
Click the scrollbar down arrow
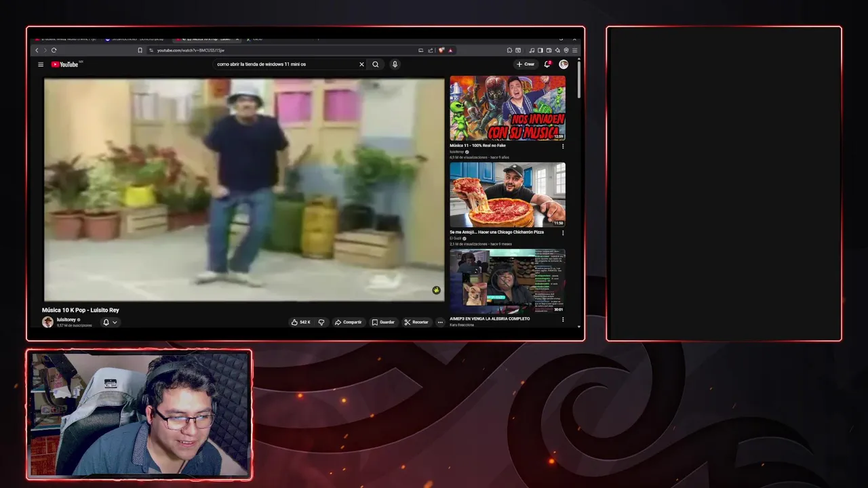click(x=579, y=327)
